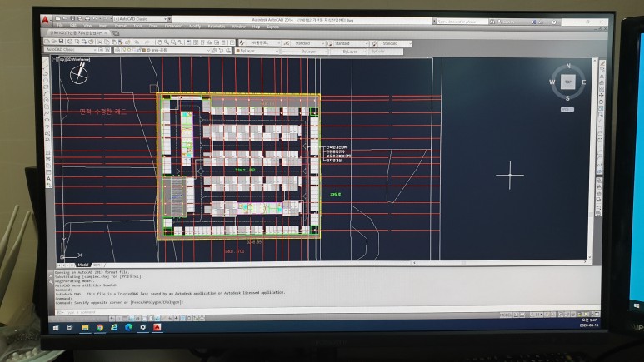Click the AutoCAD application menu logo

coord(45,18)
